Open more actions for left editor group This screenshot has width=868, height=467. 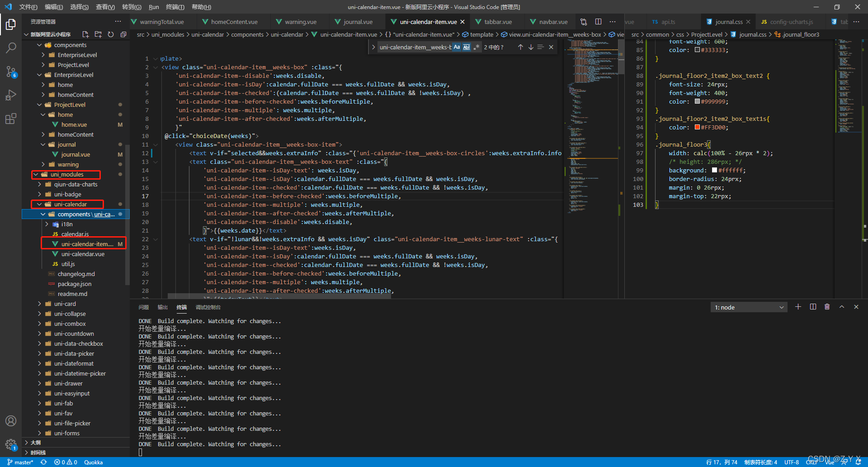pyautogui.click(x=613, y=22)
